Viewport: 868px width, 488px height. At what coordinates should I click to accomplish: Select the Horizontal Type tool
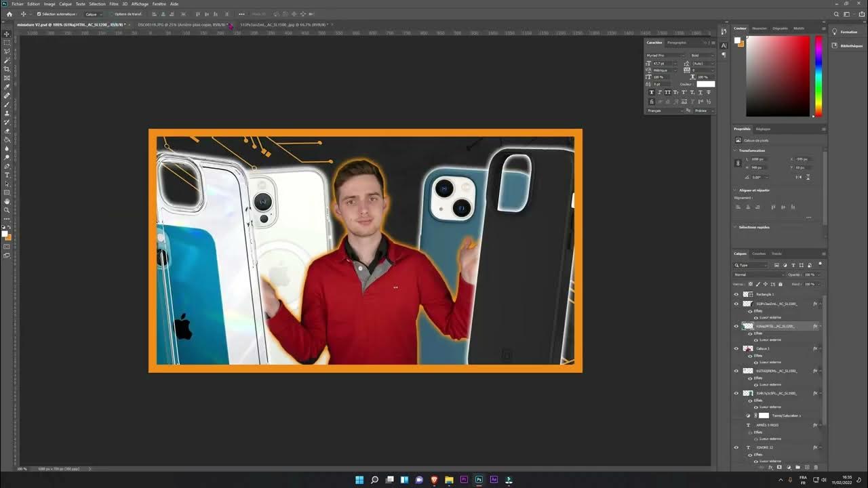(x=7, y=175)
